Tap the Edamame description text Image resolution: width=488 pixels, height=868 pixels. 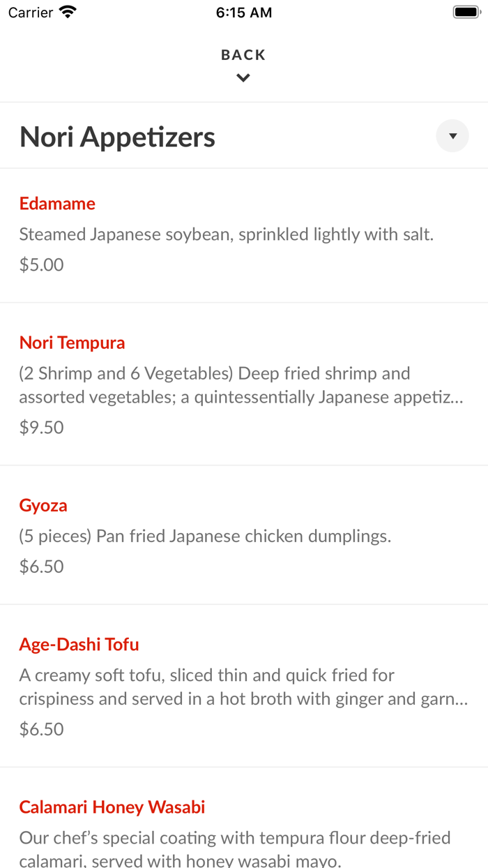coord(227,234)
